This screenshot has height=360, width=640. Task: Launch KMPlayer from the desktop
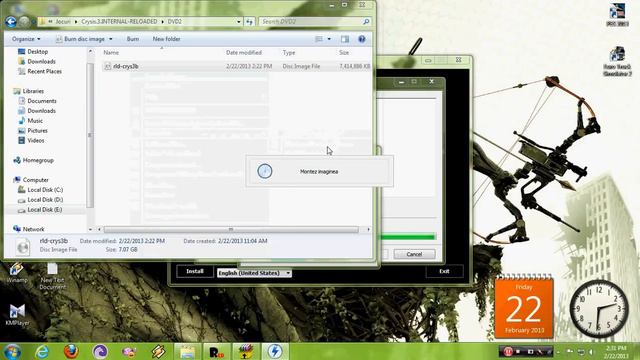[x=17, y=315]
